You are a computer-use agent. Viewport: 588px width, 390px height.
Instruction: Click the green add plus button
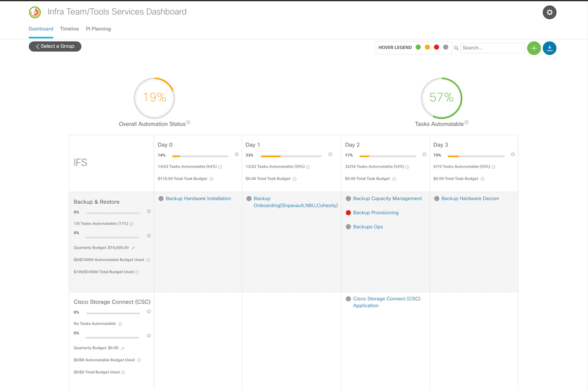click(x=533, y=48)
